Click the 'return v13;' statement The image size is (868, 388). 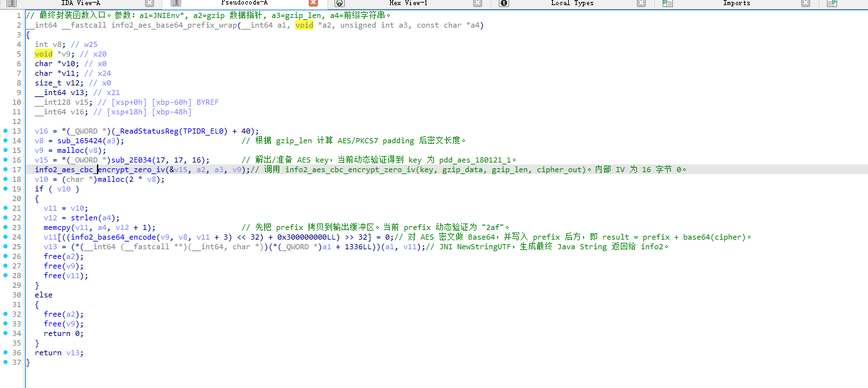59,353
